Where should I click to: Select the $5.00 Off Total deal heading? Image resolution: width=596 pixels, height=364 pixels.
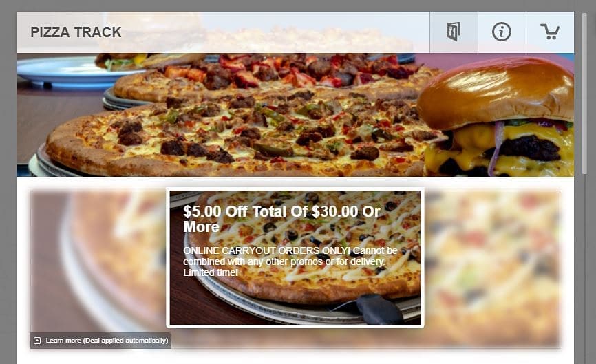point(281,219)
